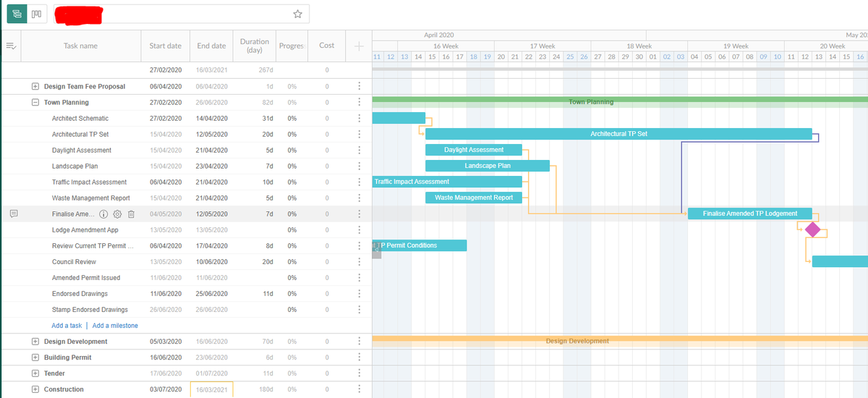
Task: Click the Add a milestone link
Action: pyautogui.click(x=115, y=326)
